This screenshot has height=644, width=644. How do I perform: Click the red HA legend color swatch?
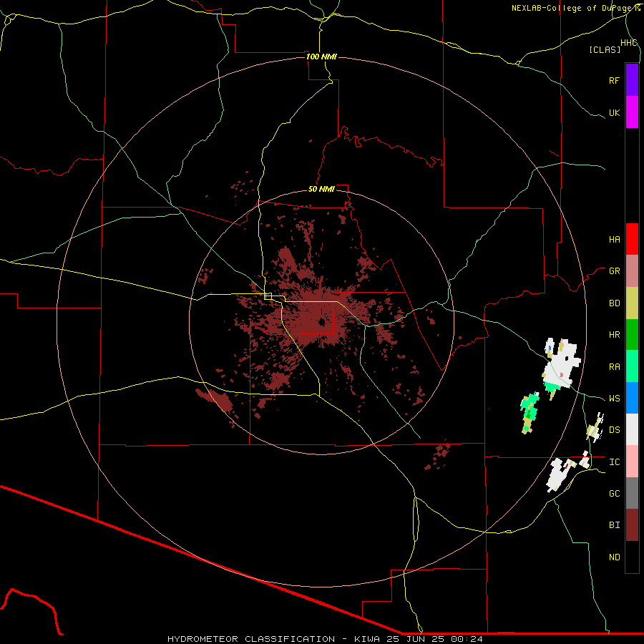point(632,239)
